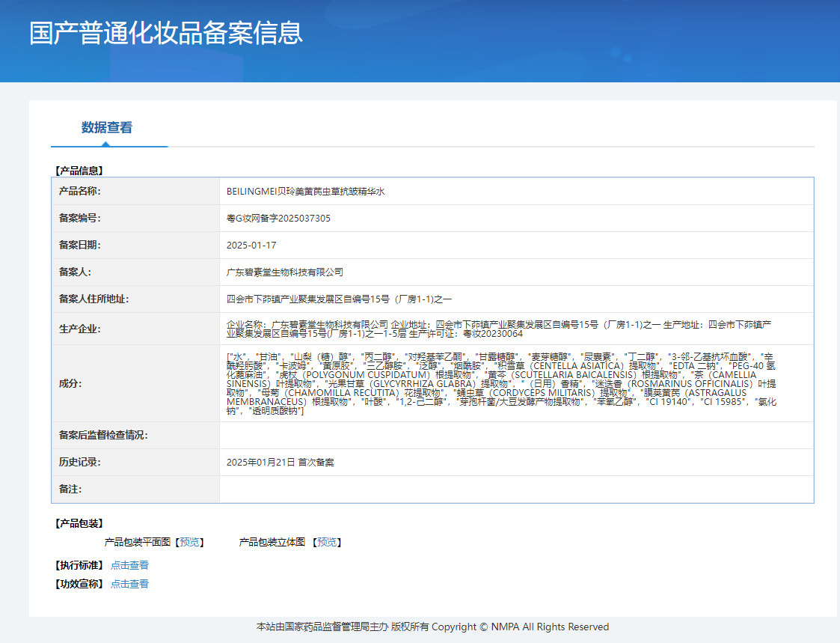Viewport: 840px width, 643px height.
Task: Click the 备案编号 row label
Action: click(x=80, y=218)
